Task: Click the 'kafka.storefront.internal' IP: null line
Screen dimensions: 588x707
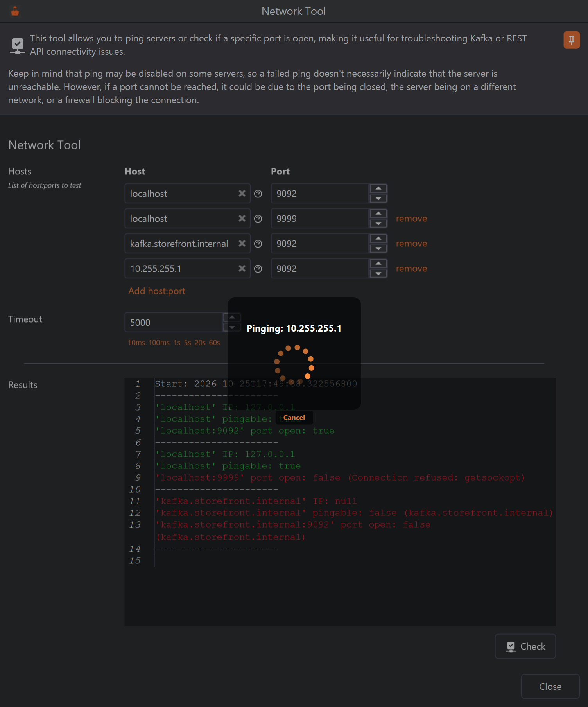Action: [x=256, y=501]
